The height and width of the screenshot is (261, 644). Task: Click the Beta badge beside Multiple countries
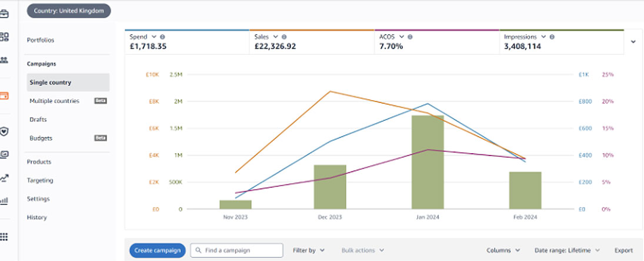point(101,101)
